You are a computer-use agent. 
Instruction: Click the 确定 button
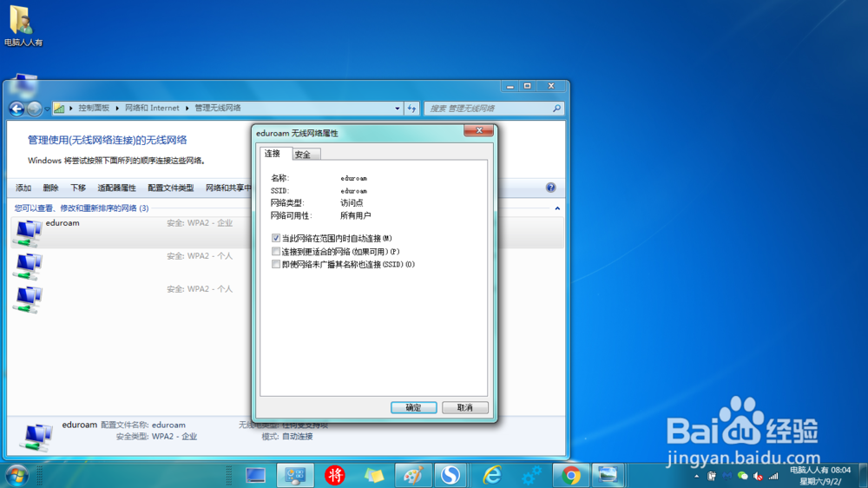413,408
